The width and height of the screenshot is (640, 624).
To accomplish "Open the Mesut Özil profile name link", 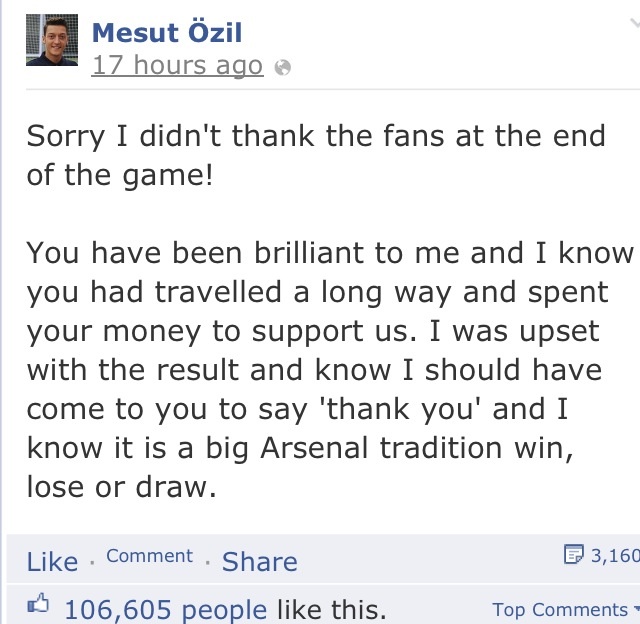I will [x=167, y=32].
